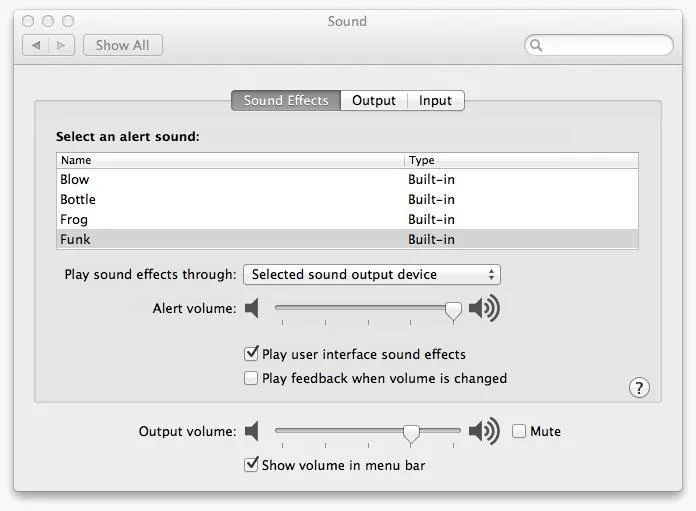Click the magnifying glass search icon

(x=536, y=45)
